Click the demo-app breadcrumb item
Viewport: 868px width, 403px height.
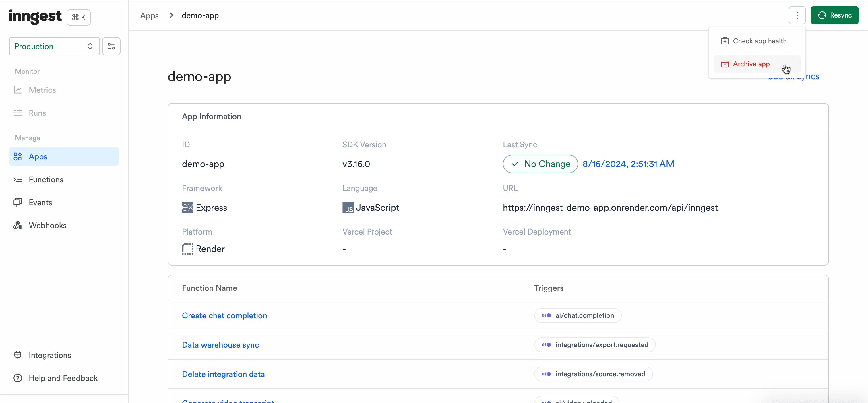(x=200, y=15)
